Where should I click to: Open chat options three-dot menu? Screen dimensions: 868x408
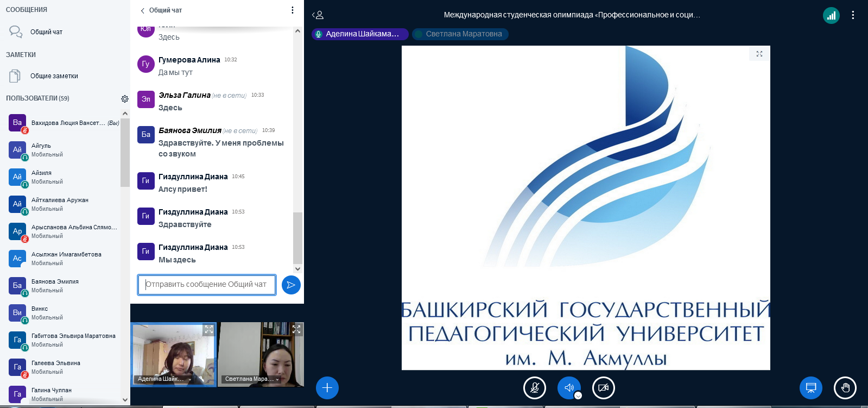coord(293,10)
